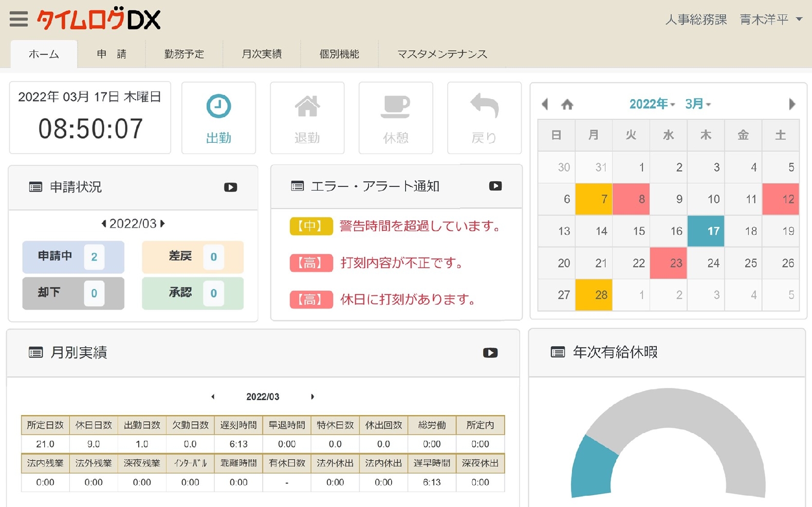This screenshot has width=812, height=507.
Task: Open 申請状況 details arrow icon
Action: click(x=231, y=187)
